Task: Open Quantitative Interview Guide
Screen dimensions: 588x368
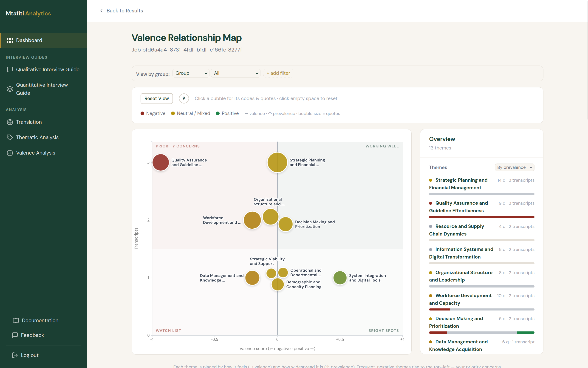Action: 43,89
